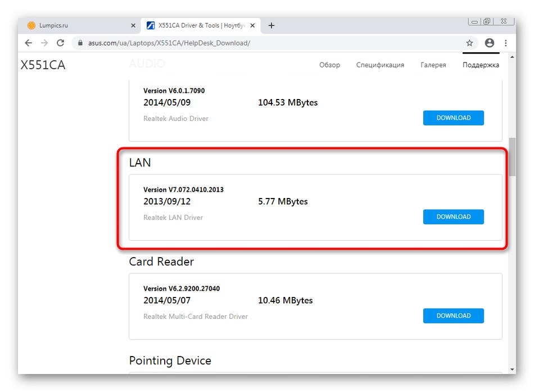Download the Realtek LAN Driver
534x392 pixels.
[x=453, y=217]
